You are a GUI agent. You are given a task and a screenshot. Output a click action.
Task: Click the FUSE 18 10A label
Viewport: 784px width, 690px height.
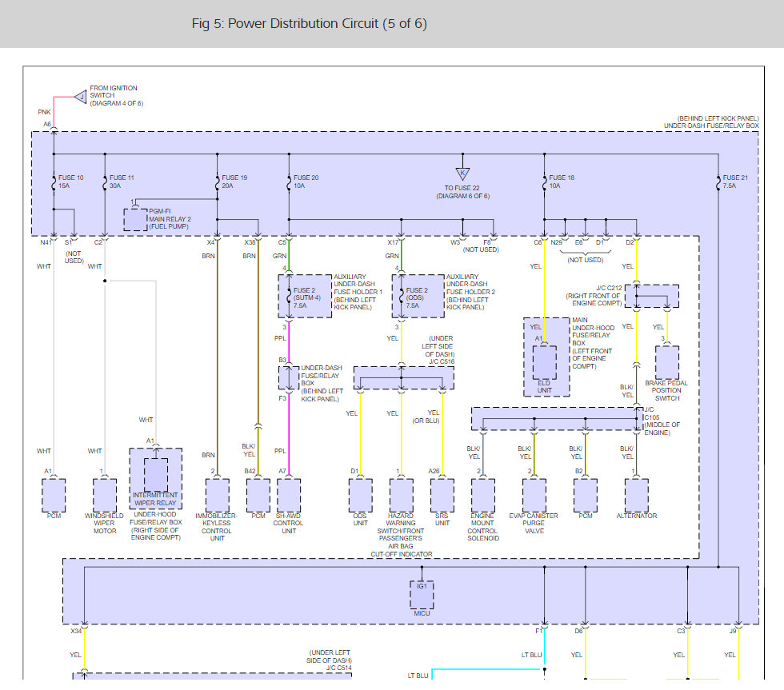561,181
